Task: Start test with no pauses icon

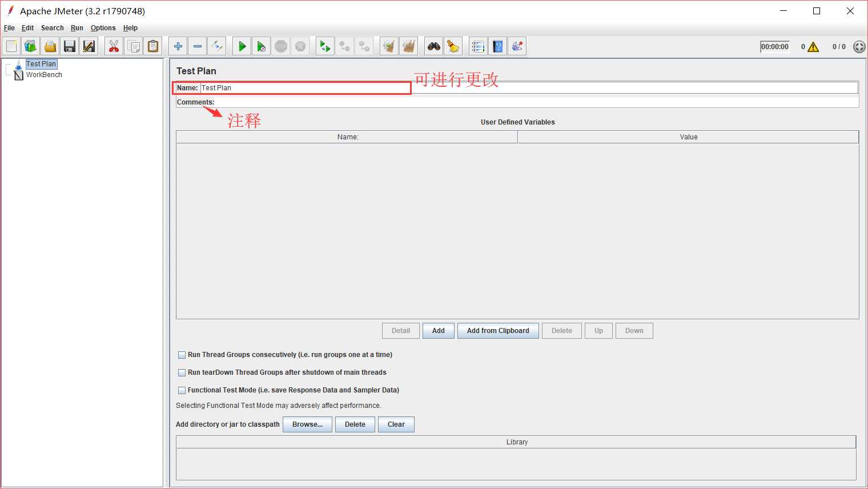Action: click(x=262, y=46)
